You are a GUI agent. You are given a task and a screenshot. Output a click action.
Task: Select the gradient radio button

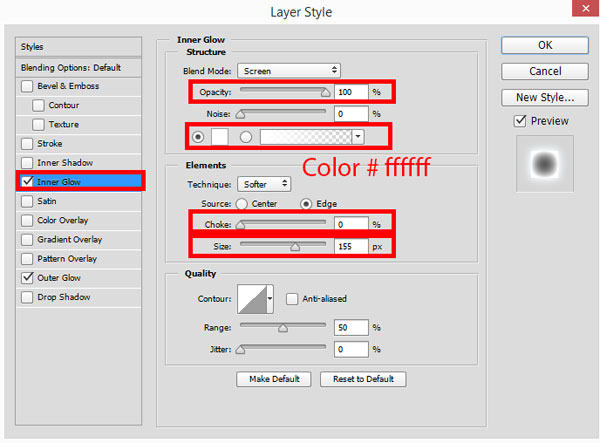(246, 137)
